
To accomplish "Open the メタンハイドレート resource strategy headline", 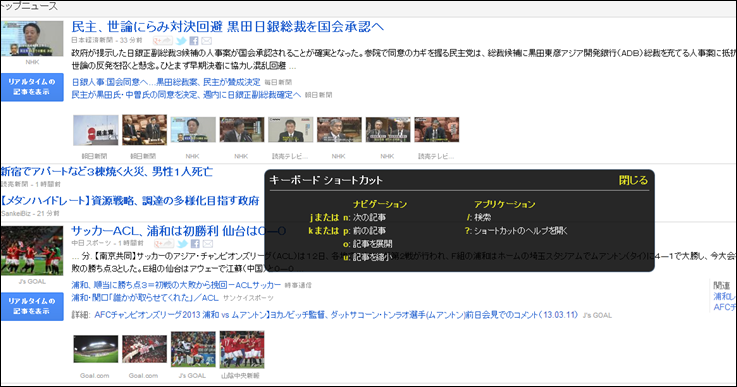I will tap(130, 201).
